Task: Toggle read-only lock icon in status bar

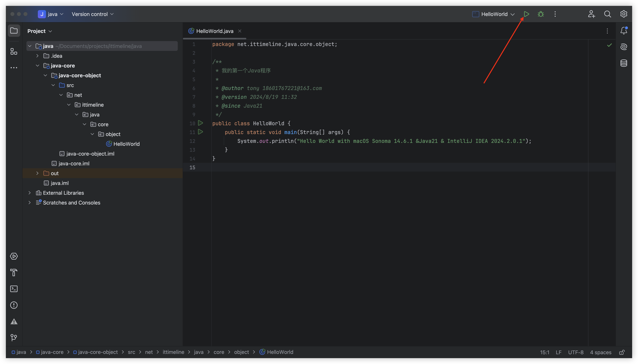Action: [x=622, y=352]
